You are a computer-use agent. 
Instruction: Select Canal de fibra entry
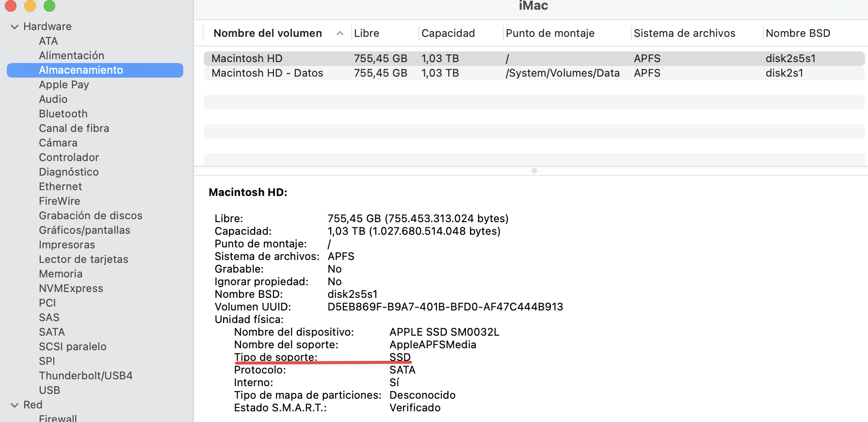tap(74, 129)
